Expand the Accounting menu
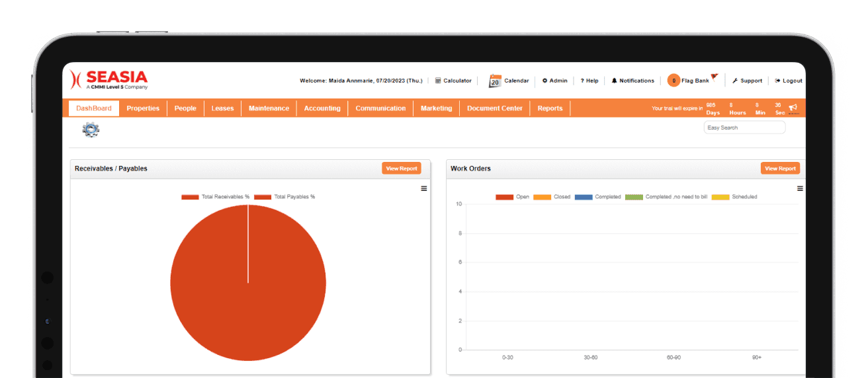This screenshot has height=378, width=868. click(322, 108)
